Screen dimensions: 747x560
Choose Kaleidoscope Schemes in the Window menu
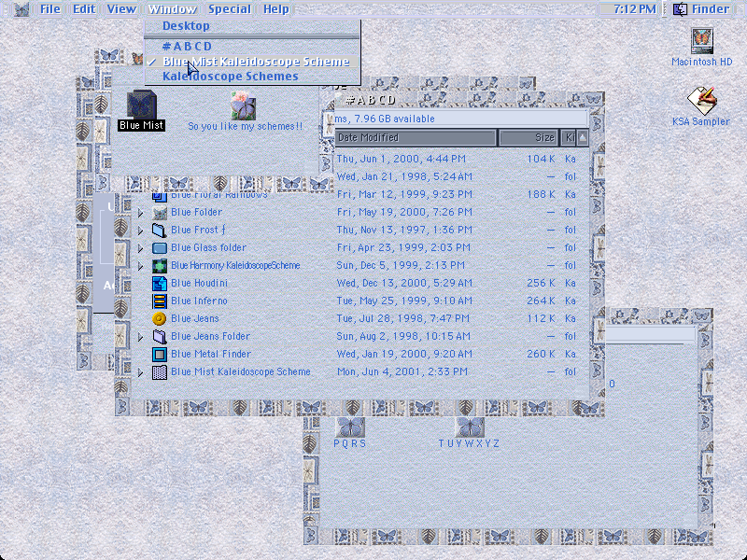(252, 77)
